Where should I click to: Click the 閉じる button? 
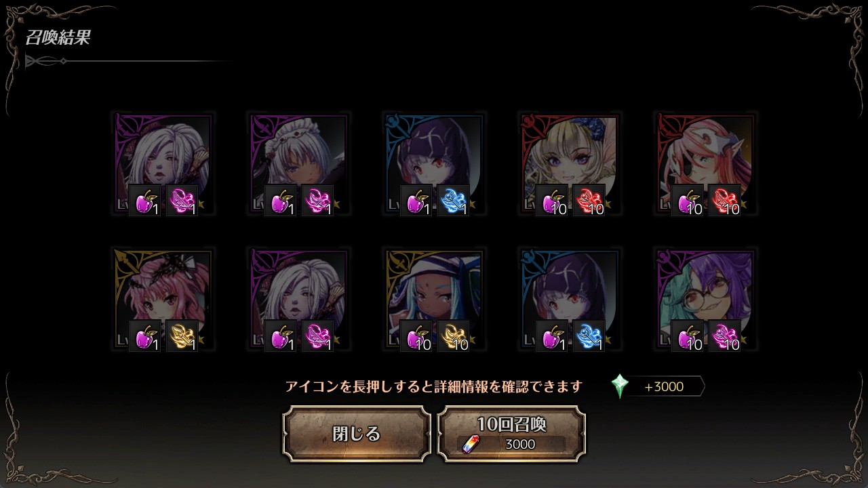(357, 434)
